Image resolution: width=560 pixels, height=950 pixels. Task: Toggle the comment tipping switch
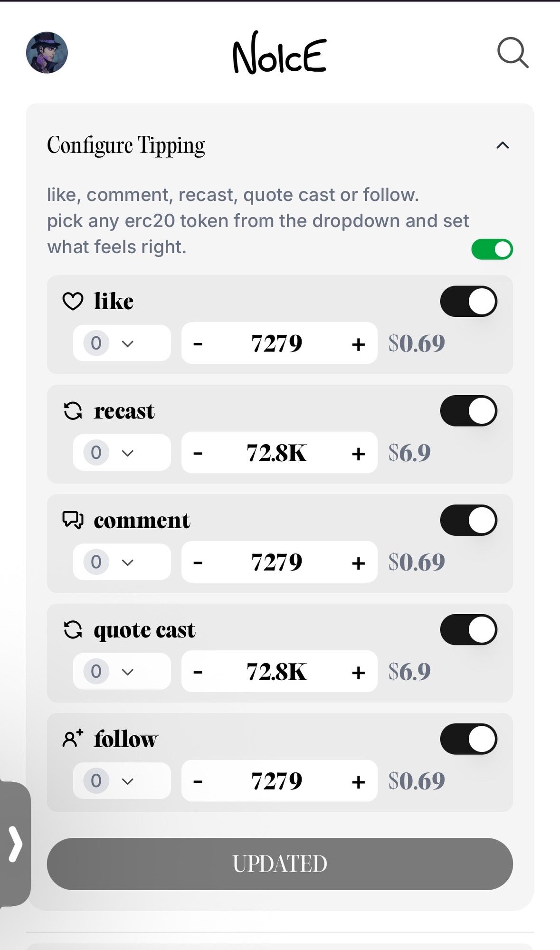pyautogui.click(x=468, y=520)
